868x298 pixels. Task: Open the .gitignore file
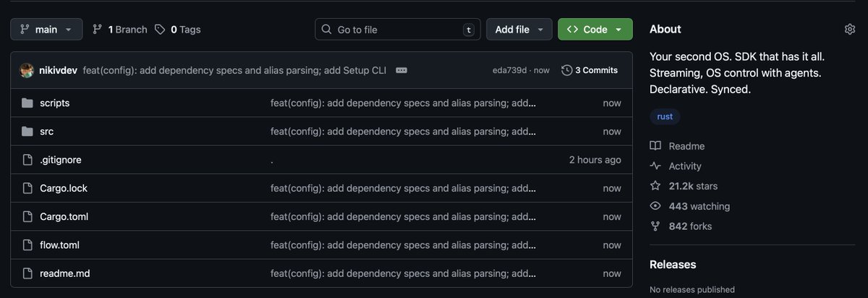pos(61,160)
